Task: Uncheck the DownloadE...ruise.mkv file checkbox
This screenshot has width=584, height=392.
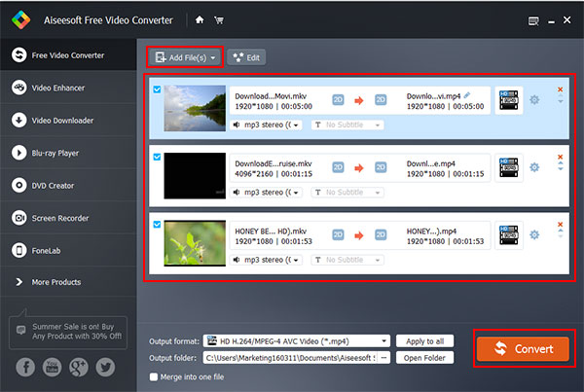Action: [x=157, y=157]
